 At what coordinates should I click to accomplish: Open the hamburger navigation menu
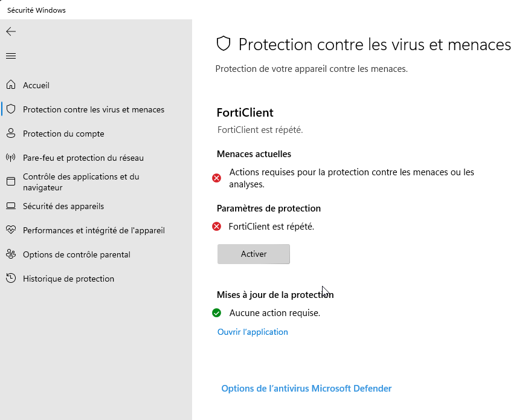pos(11,56)
